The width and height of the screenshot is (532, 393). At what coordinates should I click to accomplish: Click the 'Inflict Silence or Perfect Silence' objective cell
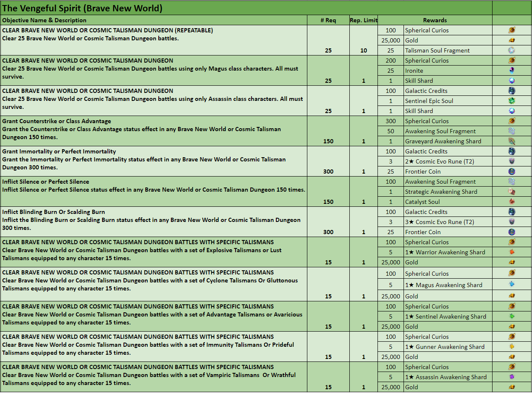(154, 192)
